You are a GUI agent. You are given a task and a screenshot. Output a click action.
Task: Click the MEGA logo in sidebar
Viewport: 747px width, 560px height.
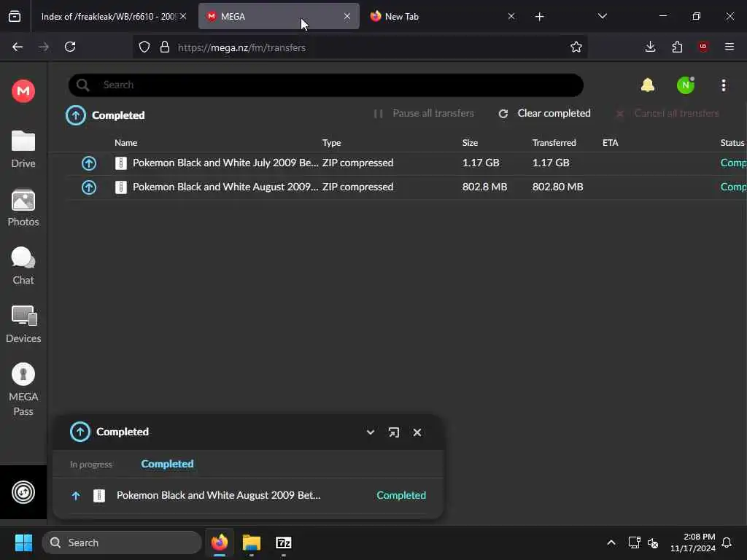[23, 90]
